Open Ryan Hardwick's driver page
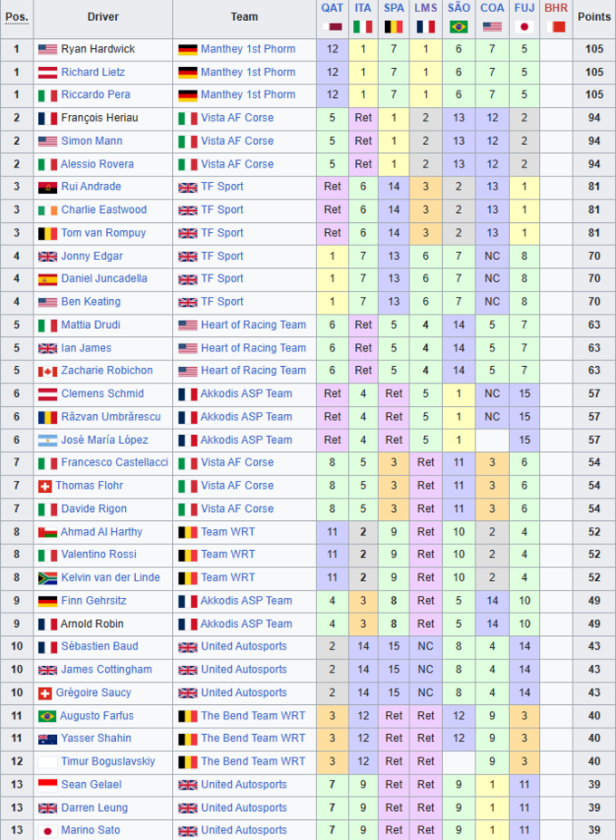Viewport: 616px width, 840px height. pyautogui.click(x=98, y=49)
